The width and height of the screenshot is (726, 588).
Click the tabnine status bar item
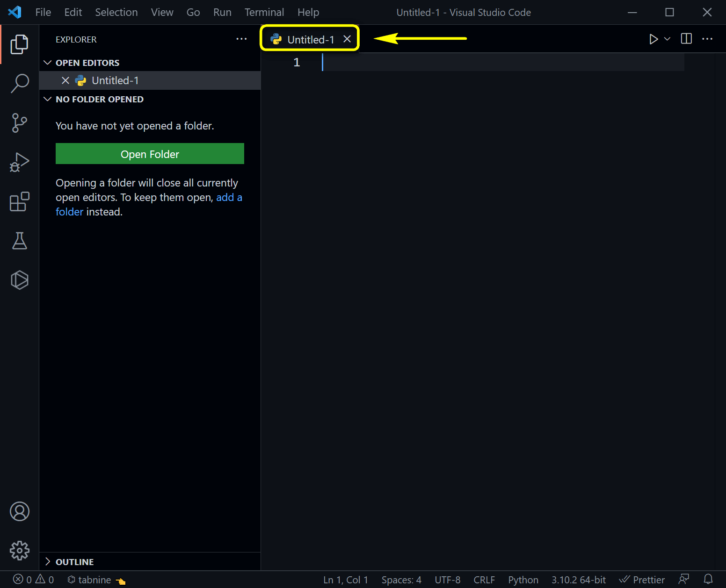[96, 580]
